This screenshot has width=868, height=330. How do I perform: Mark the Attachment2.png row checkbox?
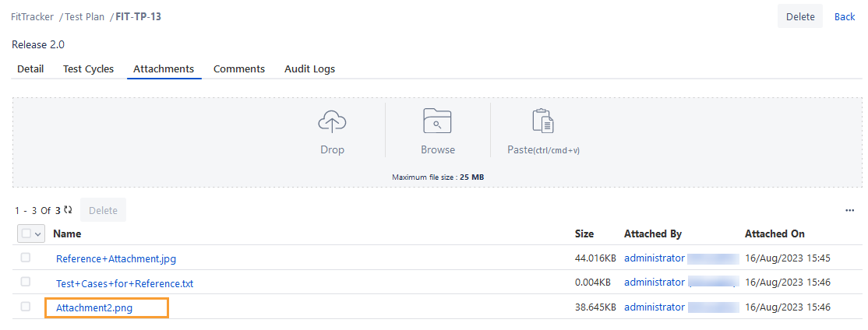pos(26,307)
